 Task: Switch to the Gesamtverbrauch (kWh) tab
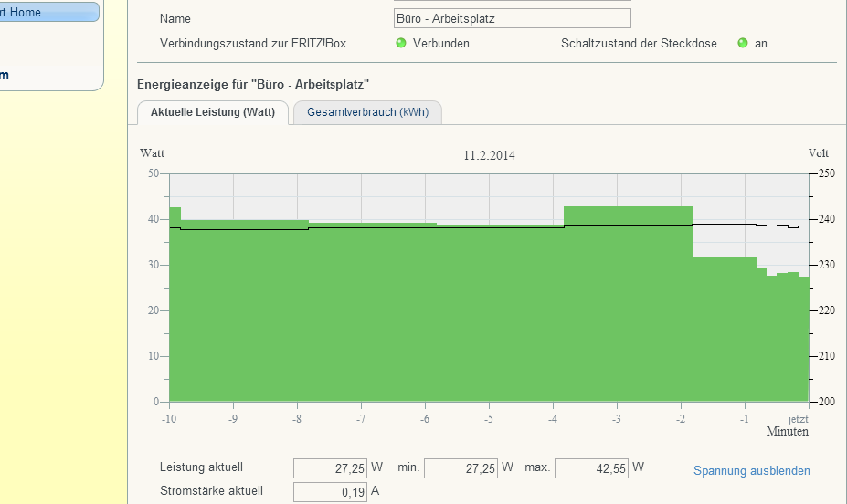(x=367, y=112)
